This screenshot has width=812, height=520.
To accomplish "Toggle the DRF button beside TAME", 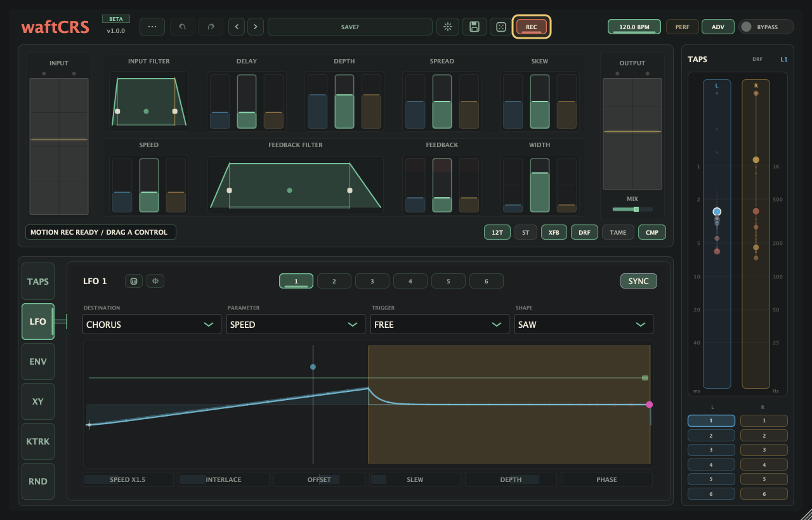I will (584, 232).
